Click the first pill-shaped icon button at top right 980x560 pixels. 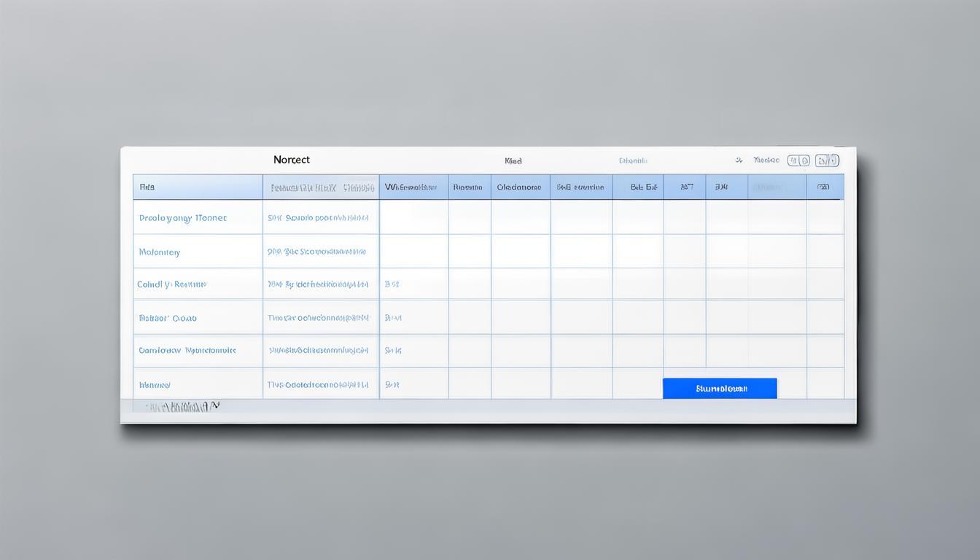(x=798, y=160)
